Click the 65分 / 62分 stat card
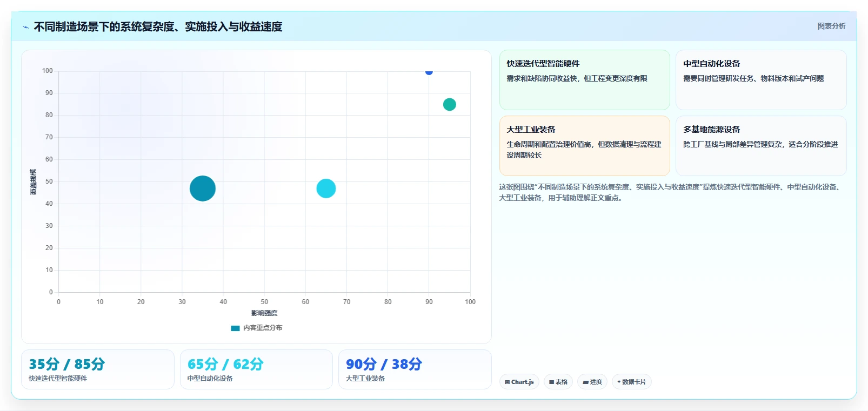The image size is (868, 411). click(256, 369)
